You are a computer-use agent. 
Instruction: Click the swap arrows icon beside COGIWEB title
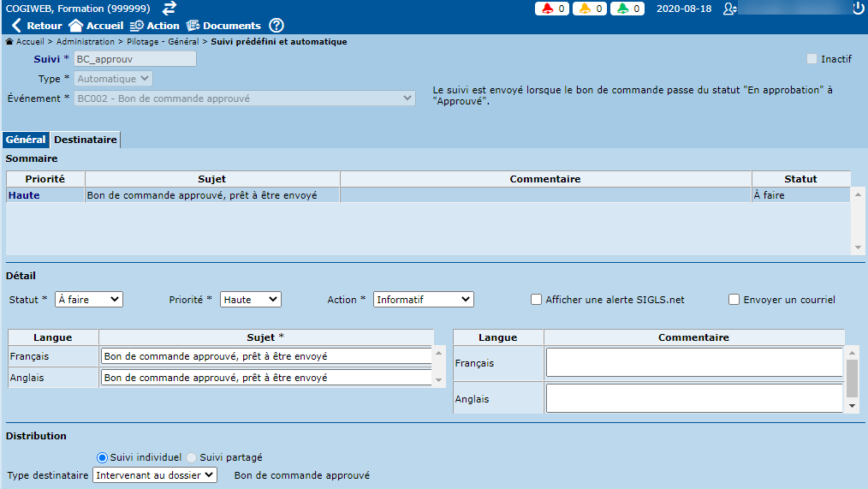169,9
